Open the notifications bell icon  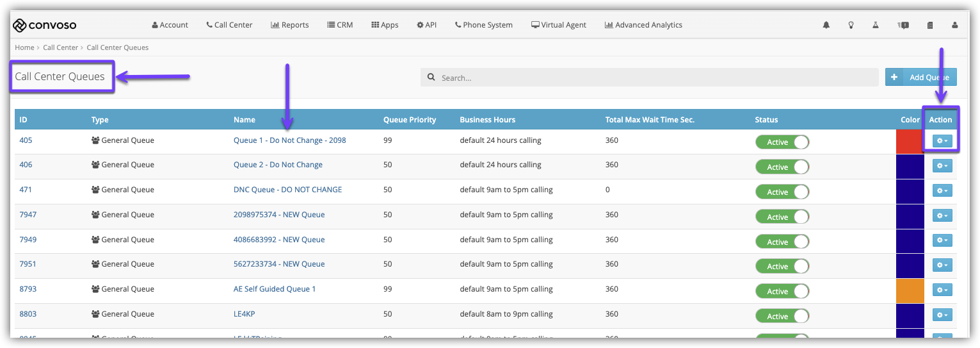[x=826, y=25]
